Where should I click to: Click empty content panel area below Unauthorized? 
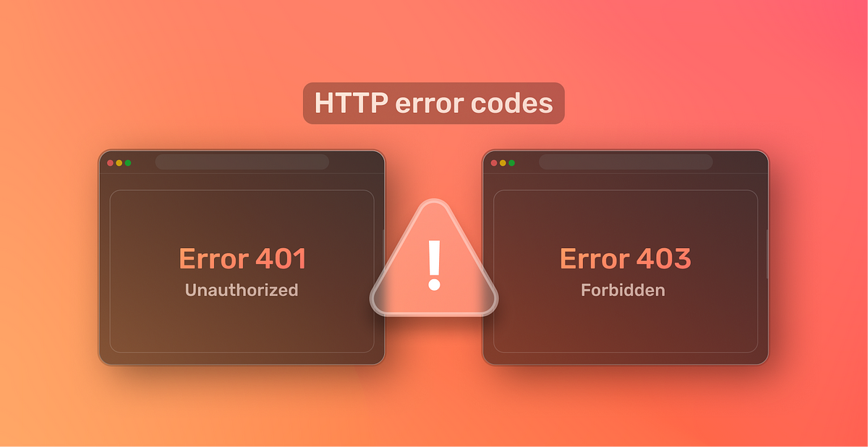[242, 325]
